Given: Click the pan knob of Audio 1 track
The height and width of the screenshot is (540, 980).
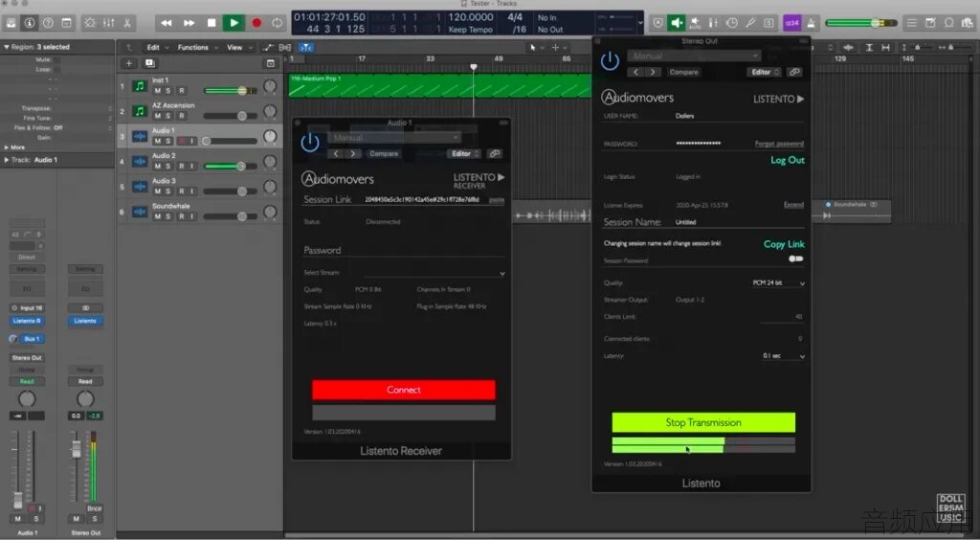Looking at the screenshot, I should [x=269, y=136].
